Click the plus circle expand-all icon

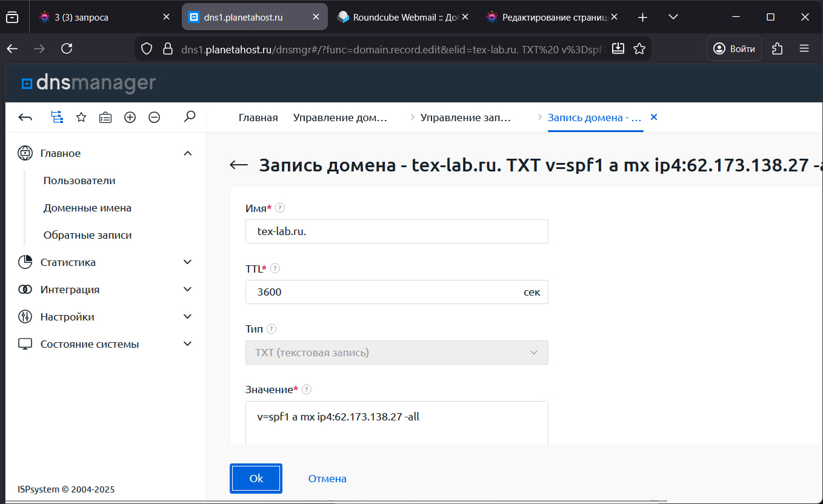pos(130,118)
